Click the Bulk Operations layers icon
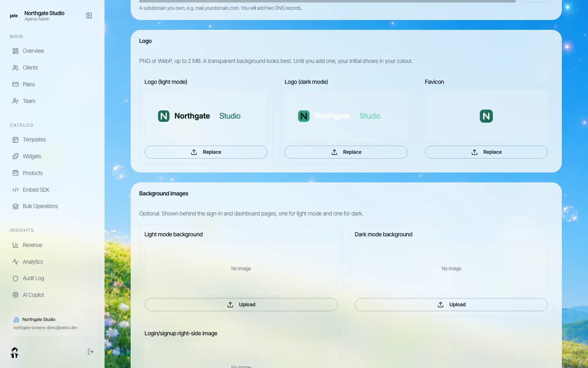The image size is (588, 368). (16, 206)
